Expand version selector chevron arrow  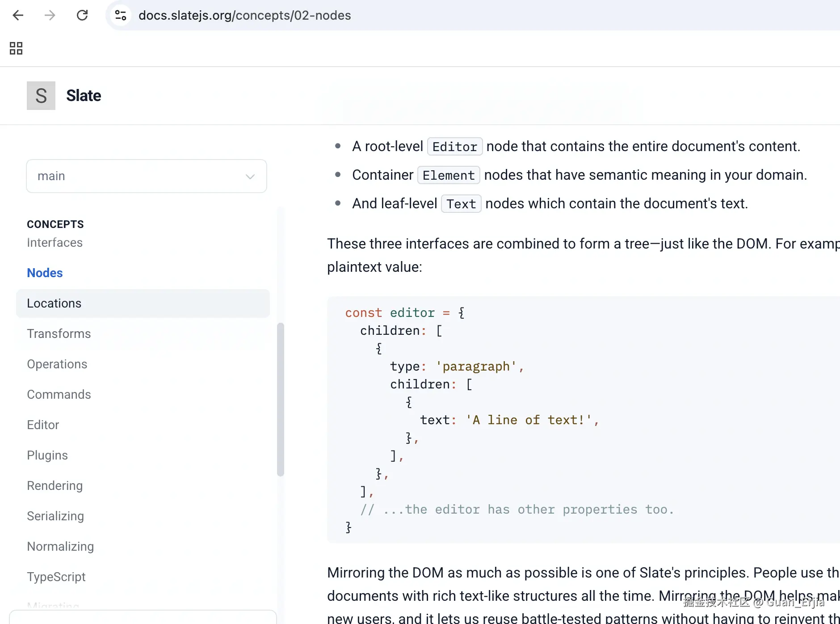pos(250,177)
